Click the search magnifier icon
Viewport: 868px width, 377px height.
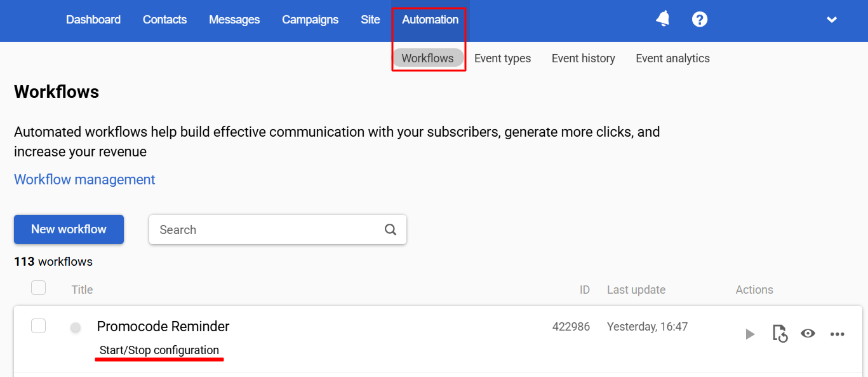(391, 230)
